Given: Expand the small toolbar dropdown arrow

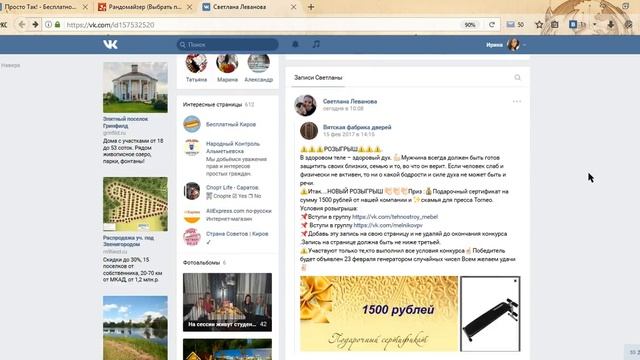Looking at the screenshot, I should click(594, 24).
